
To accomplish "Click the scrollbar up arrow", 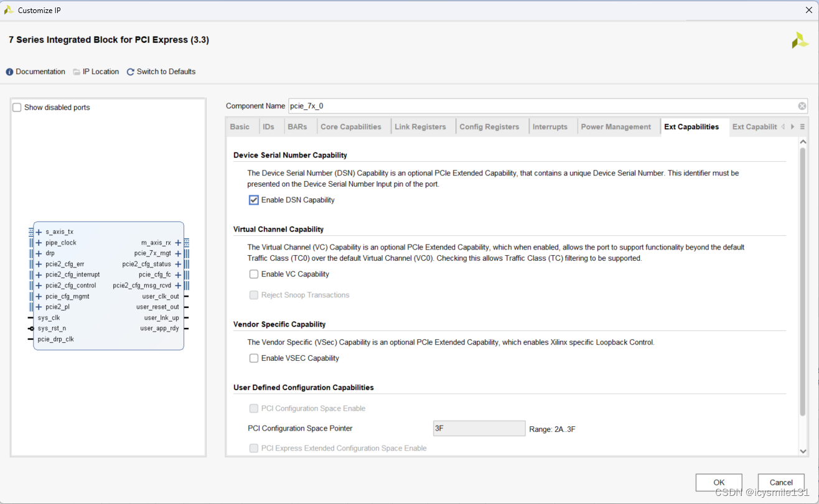I will click(803, 142).
